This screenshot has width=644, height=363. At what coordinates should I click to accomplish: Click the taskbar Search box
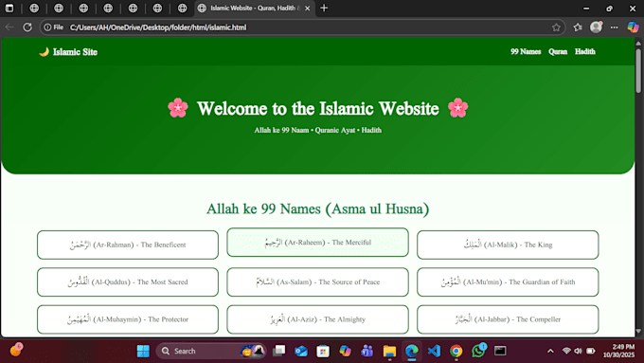211,351
